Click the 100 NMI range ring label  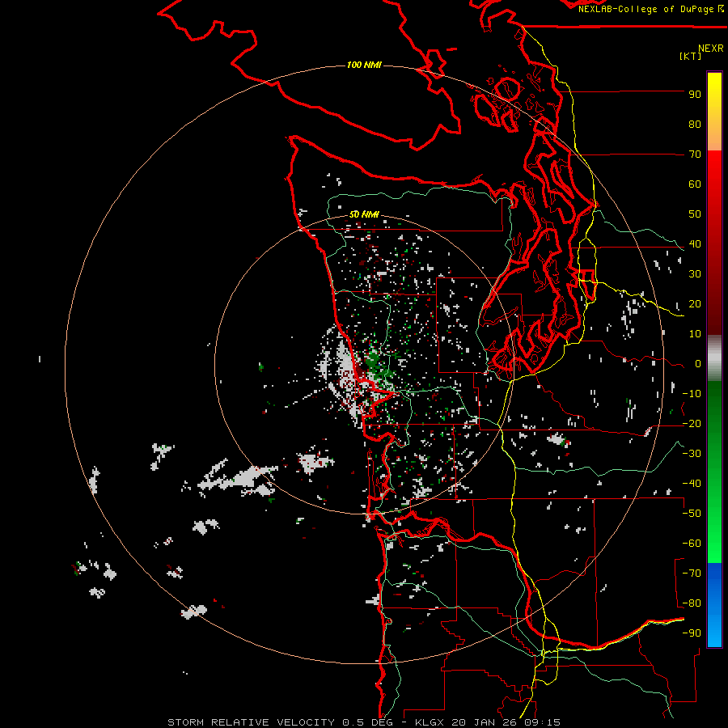pos(364,65)
